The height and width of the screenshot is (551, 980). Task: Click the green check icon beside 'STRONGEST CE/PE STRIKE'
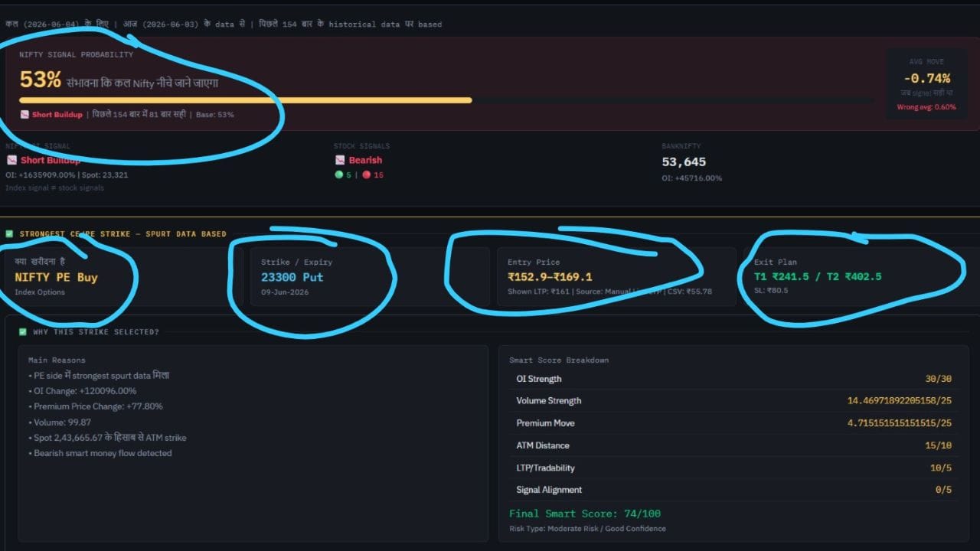click(x=9, y=233)
